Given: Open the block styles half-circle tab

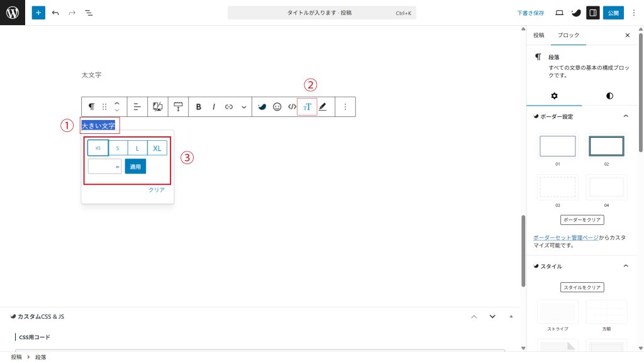Looking at the screenshot, I should (x=609, y=96).
